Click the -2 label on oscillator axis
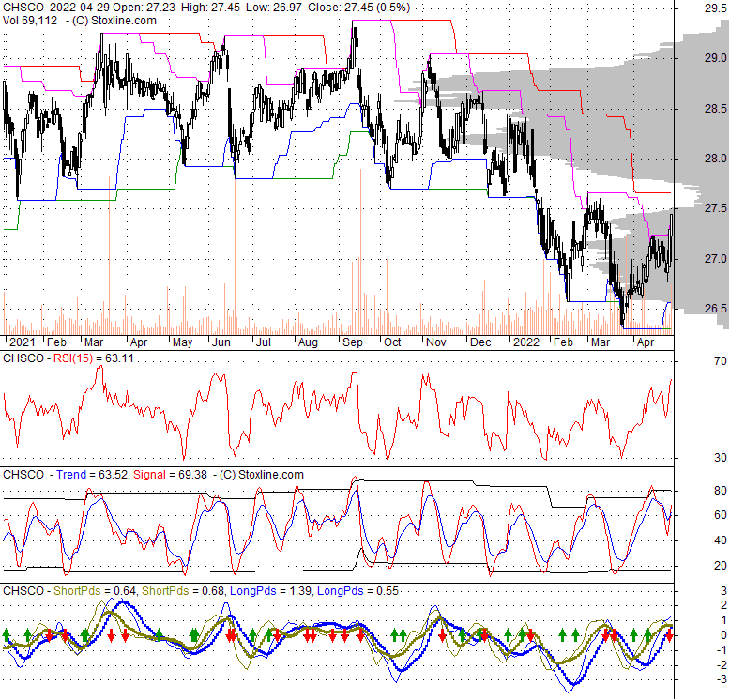Viewport: 730px width, 700px height. pos(722,664)
